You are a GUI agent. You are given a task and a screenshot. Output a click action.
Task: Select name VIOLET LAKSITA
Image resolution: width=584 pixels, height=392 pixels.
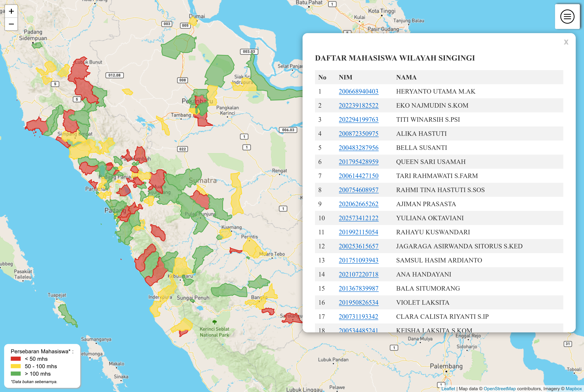423,302
